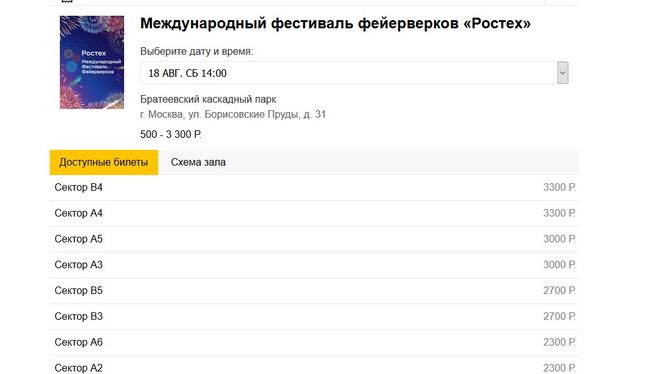Open the date and time dropdown arrow
Image resolution: width=659 pixels, height=374 pixels.
[563, 73]
